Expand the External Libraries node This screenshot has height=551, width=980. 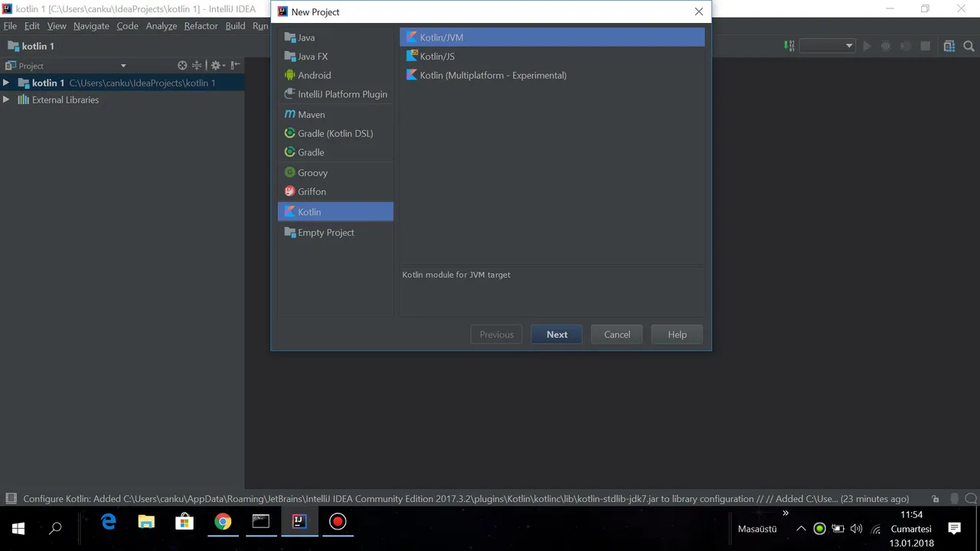[x=6, y=99]
